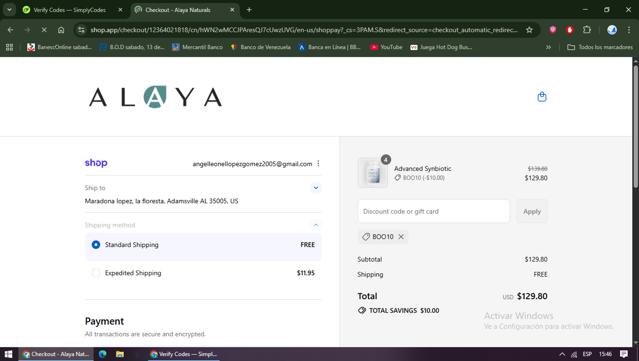
Task: Click the Shop Pay logo
Action: [x=96, y=163]
